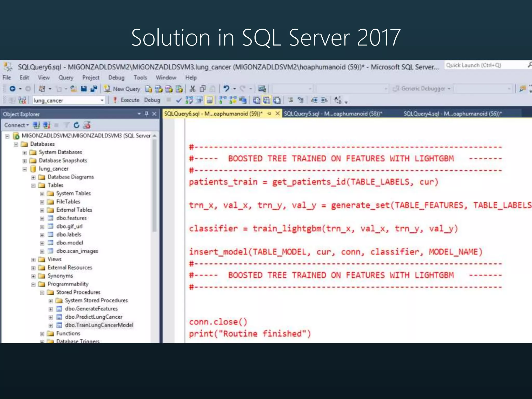Click the Results to Text icon

click(257, 100)
